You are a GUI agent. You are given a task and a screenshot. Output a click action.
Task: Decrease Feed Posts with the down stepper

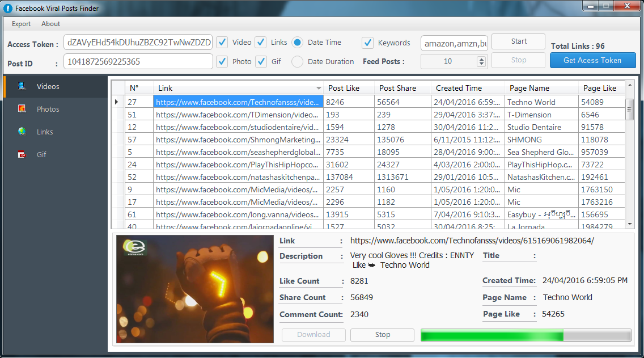pyautogui.click(x=481, y=64)
